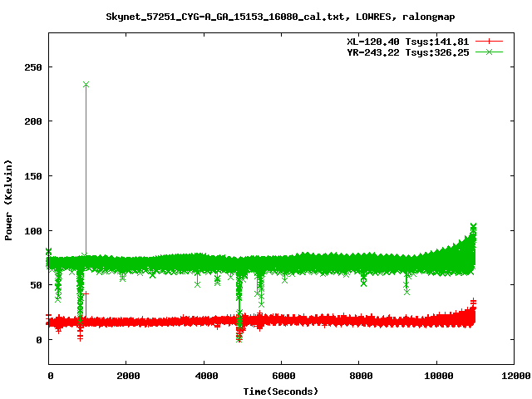Image resolution: width=532 pixels, height=399 pixels.
Task: Click the Power (Kelvin) y-axis label
Action: pyautogui.click(x=8, y=200)
